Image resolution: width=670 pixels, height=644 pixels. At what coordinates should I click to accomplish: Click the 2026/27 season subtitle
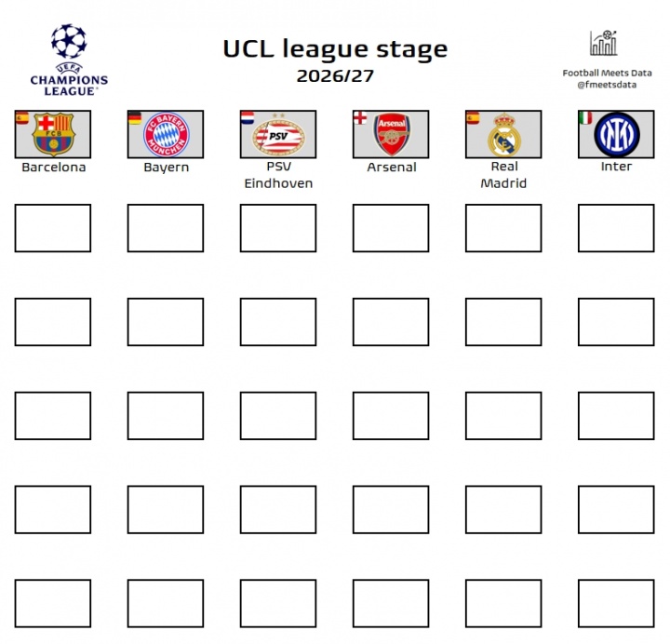[x=335, y=76]
